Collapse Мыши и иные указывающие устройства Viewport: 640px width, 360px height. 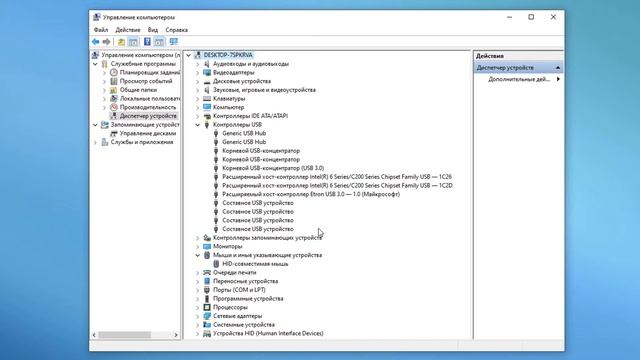point(198,256)
